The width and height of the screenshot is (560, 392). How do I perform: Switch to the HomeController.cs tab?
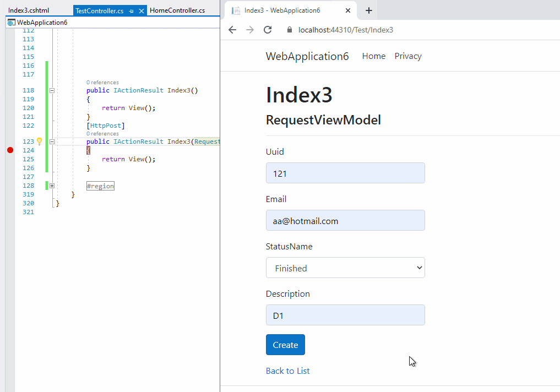pyautogui.click(x=177, y=9)
